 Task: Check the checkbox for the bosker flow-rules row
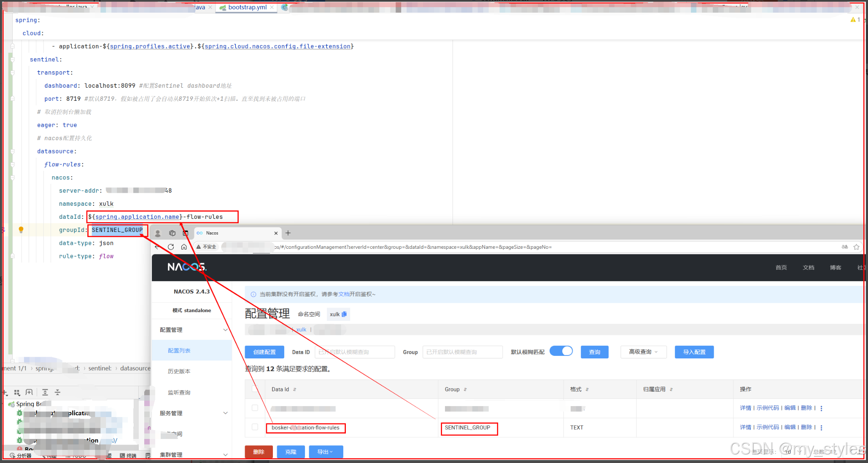255,427
